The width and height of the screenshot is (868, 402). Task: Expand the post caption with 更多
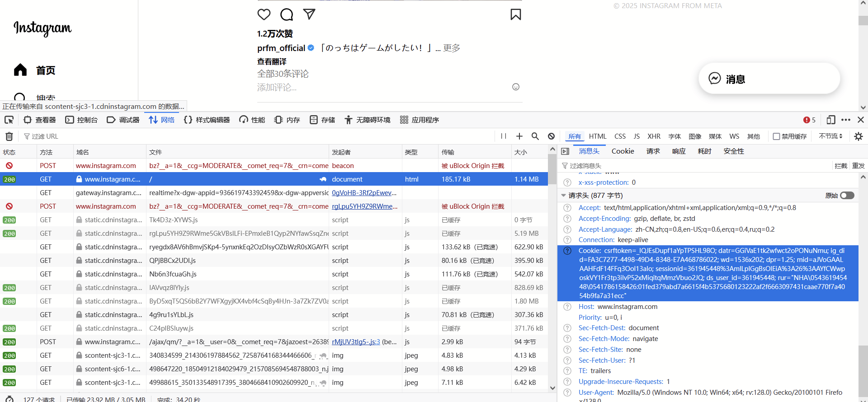pos(452,48)
